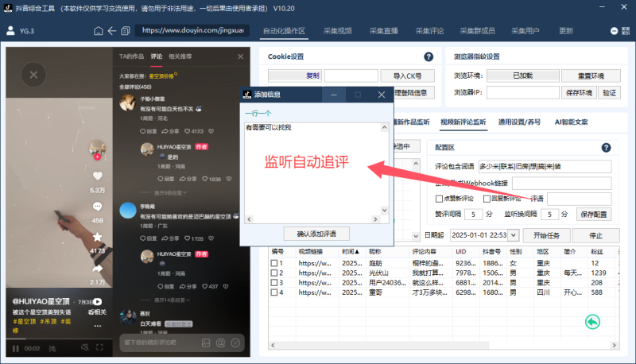Select the TA的作品 tab in side panel
This screenshot has height=364, width=636.
pos(131,56)
